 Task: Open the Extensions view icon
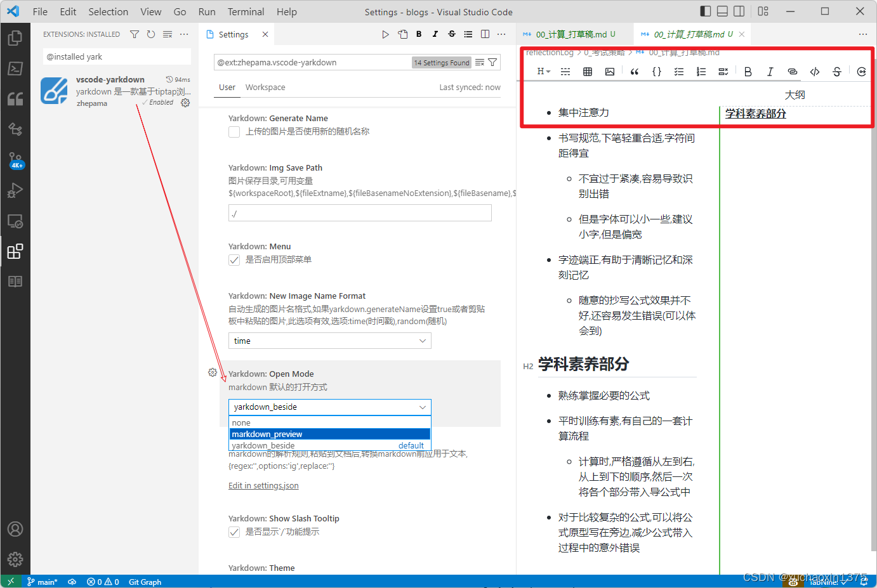click(x=15, y=251)
